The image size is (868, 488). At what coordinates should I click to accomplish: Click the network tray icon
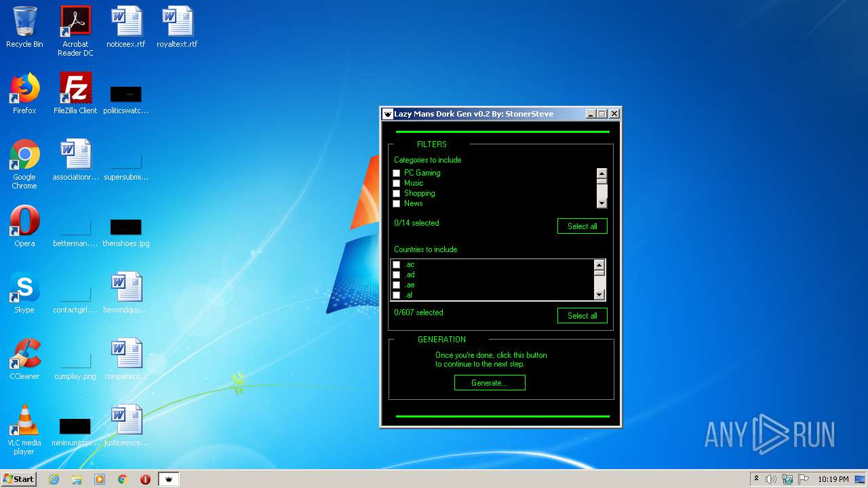[x=787, y=479]
